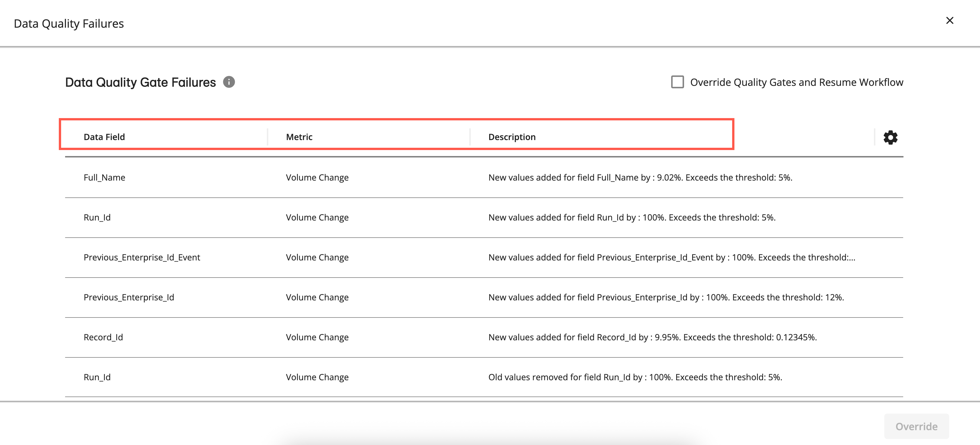Sort by Metric column header
980x445 pixels.
click(x=299, y=137)
